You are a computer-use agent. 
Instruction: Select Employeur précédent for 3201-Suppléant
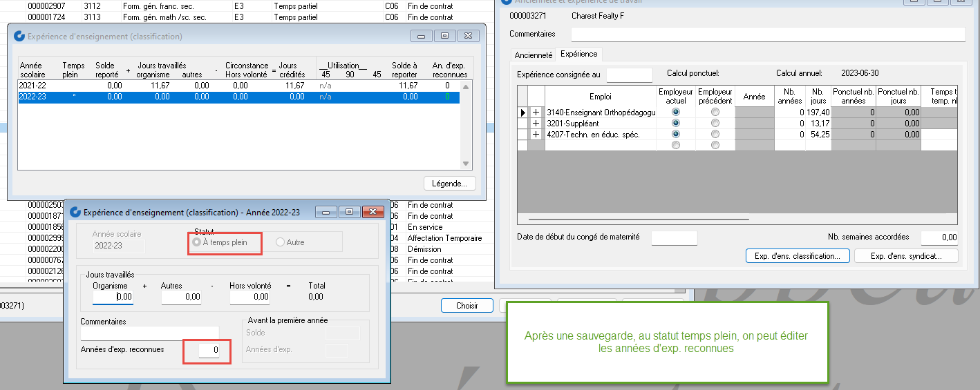pos(715,123)
